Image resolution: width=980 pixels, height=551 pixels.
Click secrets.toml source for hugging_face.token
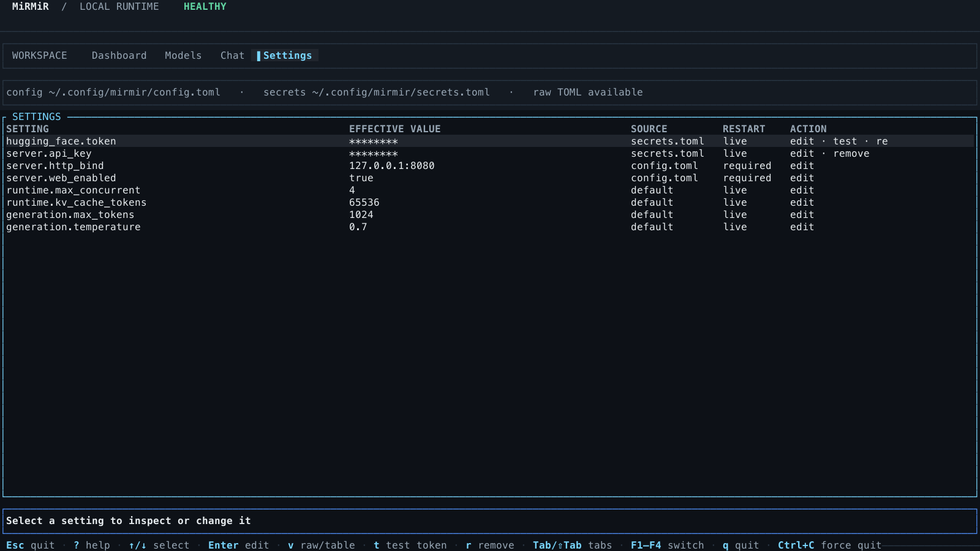click(668, 141)
